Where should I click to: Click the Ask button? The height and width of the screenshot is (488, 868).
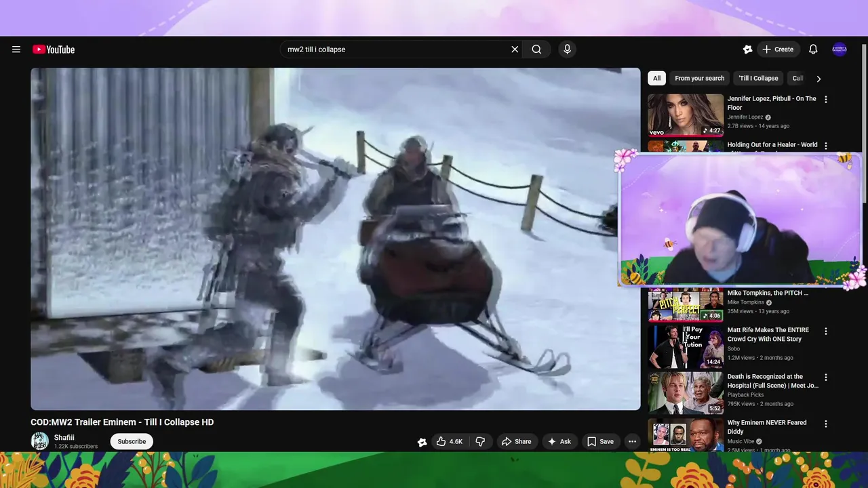click(559, 441)
